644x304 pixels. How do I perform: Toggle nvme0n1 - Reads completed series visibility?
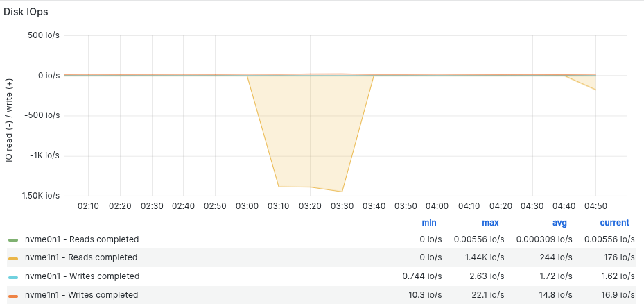(x=82, y=239)
